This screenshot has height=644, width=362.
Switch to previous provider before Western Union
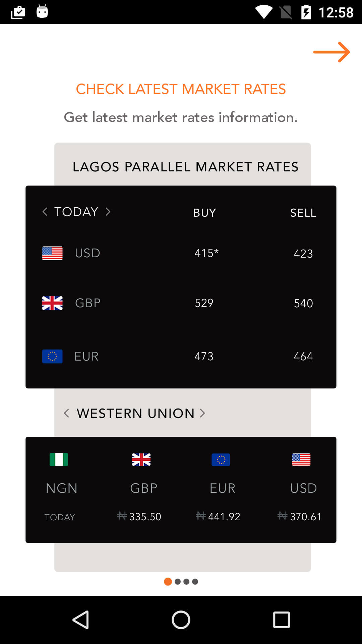66,413
